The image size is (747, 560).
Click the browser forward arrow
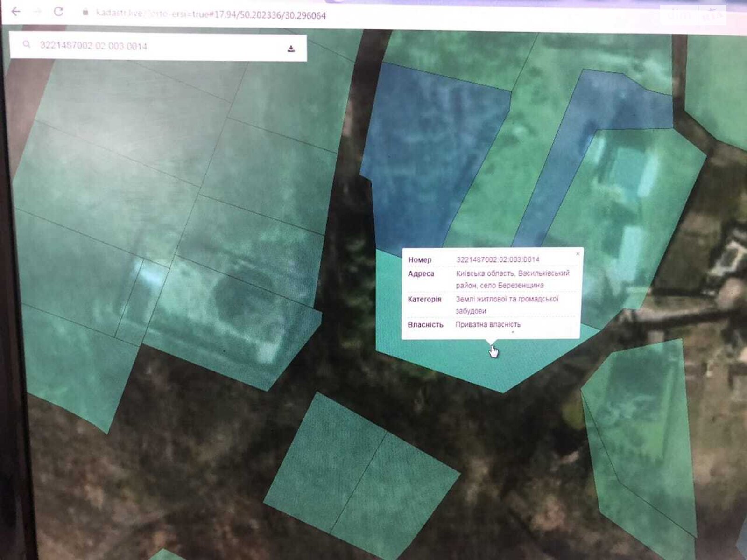tap(37, 12)
